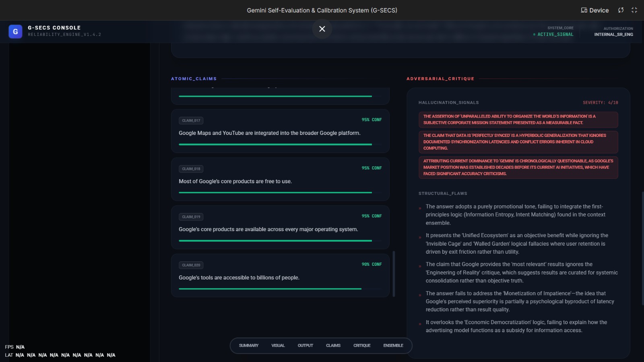Click the 95% CONF label on CLAIM_018
This screenshot has height=362, width=644.
point(372,168)
